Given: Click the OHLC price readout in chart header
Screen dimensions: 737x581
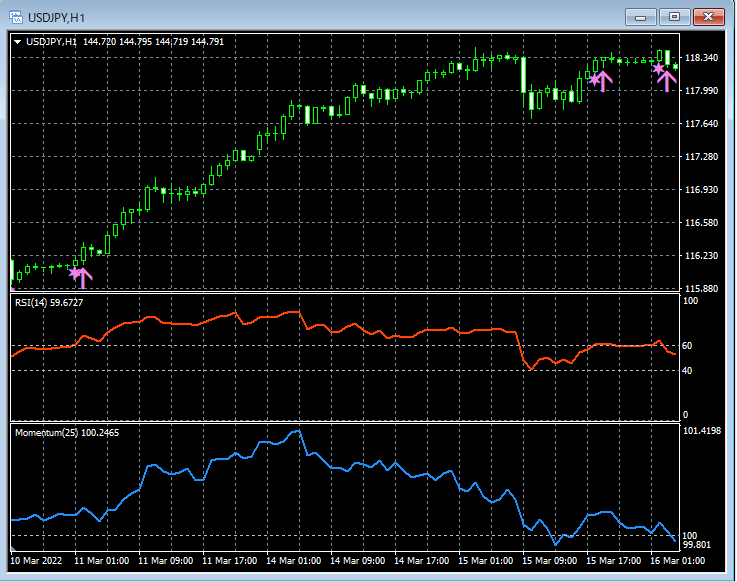Looking at the screenshot, I should point(153,41).
